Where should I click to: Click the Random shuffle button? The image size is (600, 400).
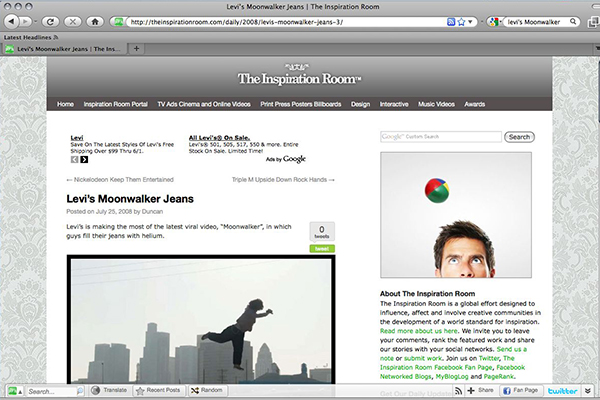[207, 390]
